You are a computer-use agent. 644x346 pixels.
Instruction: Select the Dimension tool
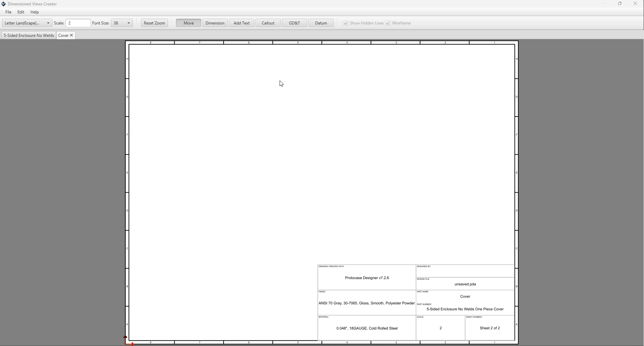[215, 23]
